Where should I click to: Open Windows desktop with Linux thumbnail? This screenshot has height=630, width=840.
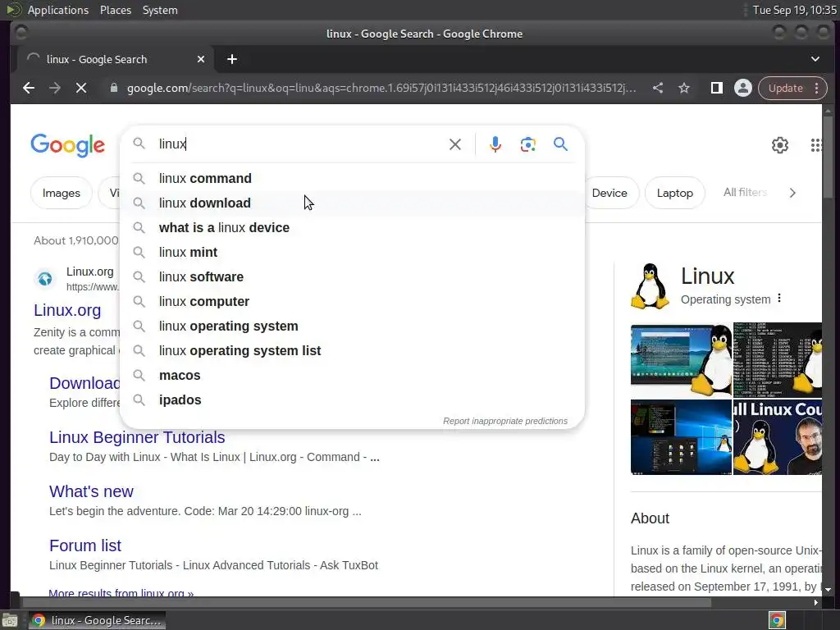pyautogui.click(x=681, y=437)
